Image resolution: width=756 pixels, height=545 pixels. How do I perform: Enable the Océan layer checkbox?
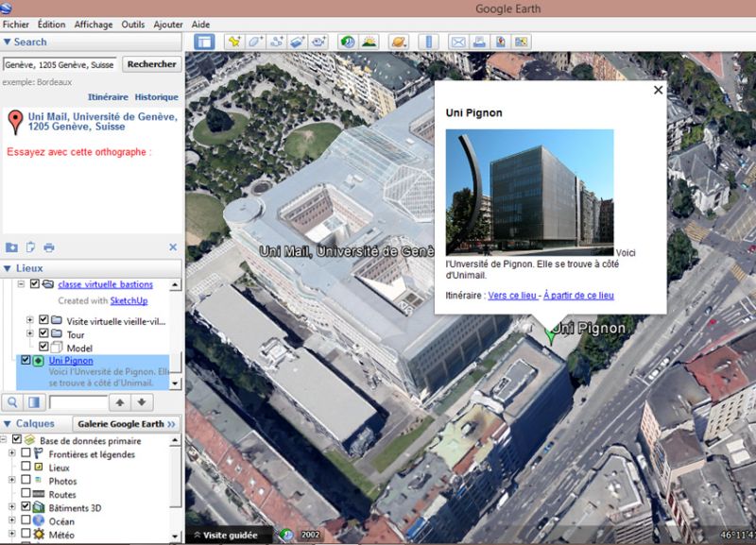26,519
